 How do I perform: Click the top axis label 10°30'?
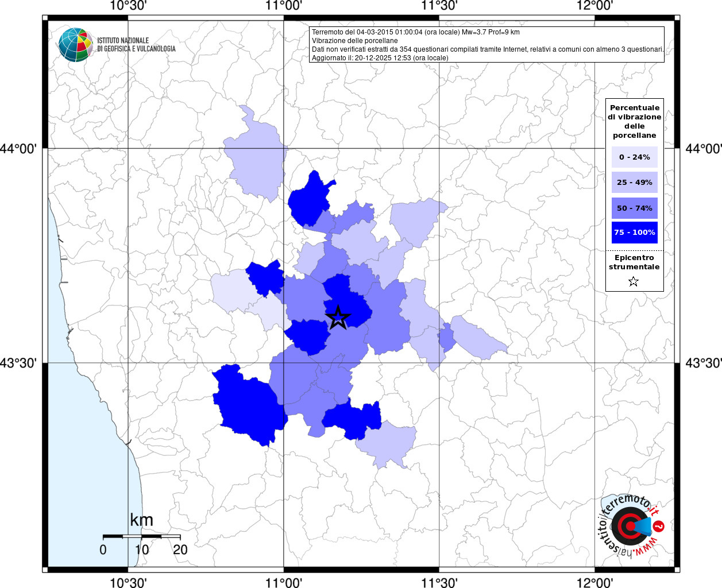point(128,6)
